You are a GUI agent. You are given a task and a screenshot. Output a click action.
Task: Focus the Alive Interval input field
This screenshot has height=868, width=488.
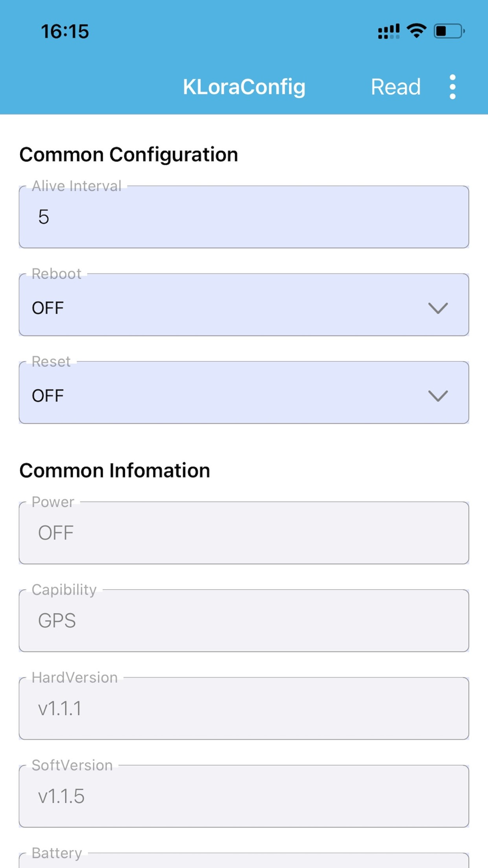coord(244,217)
